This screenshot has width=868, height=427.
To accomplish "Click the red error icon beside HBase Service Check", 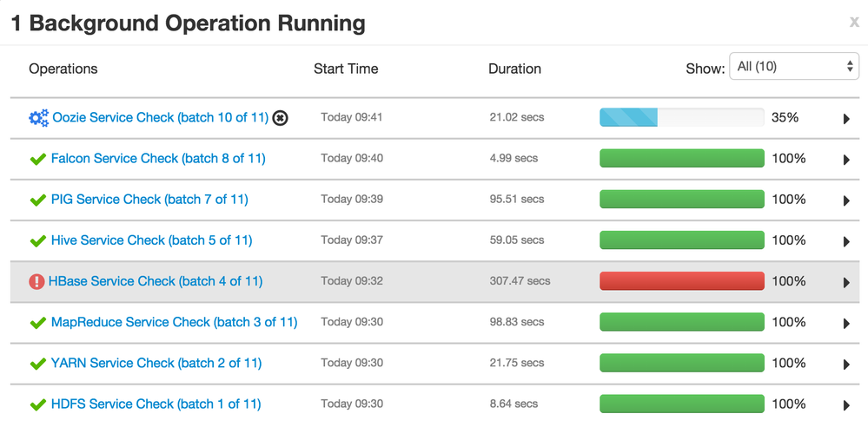I will (36, 281).
